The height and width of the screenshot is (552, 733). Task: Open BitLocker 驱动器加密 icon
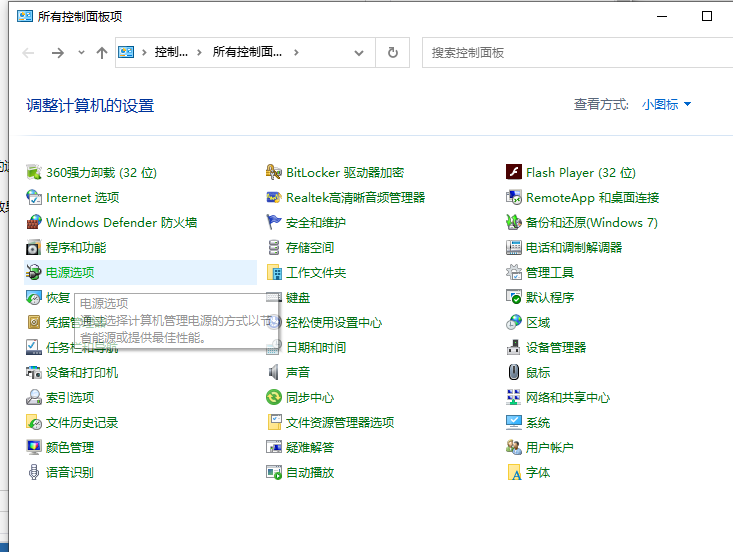pyautogui.click(x=274, y=172)
